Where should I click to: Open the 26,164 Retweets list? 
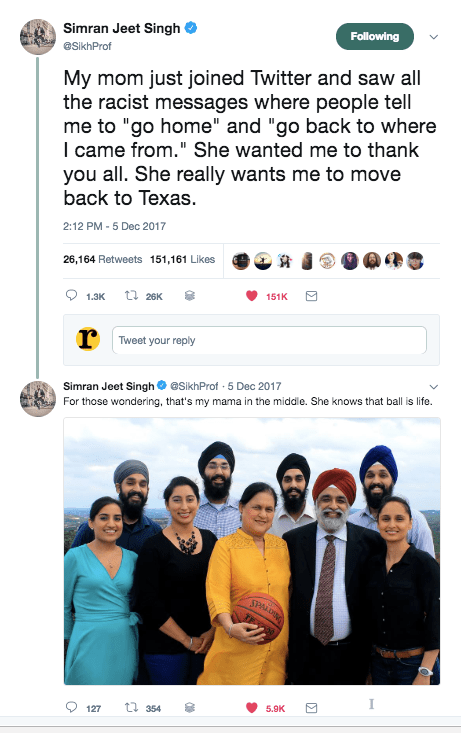pyautogui.click(x=102, y=259)
